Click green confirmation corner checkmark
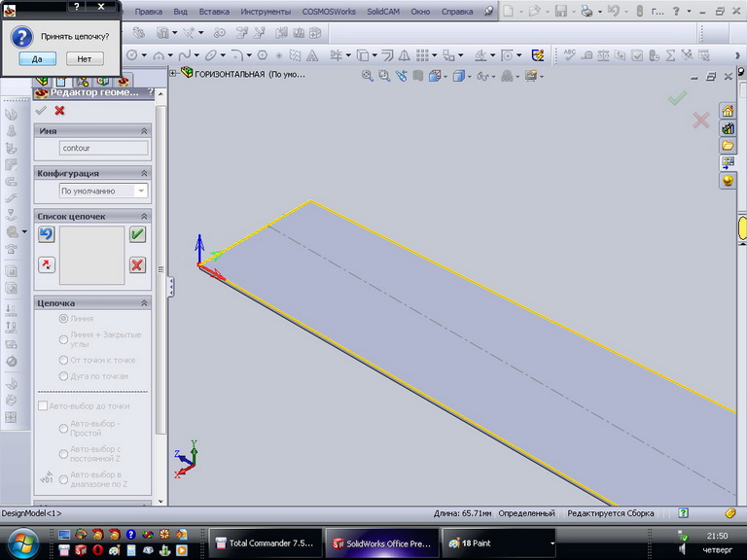The image size is (747, 560). [x=677, y=97]
